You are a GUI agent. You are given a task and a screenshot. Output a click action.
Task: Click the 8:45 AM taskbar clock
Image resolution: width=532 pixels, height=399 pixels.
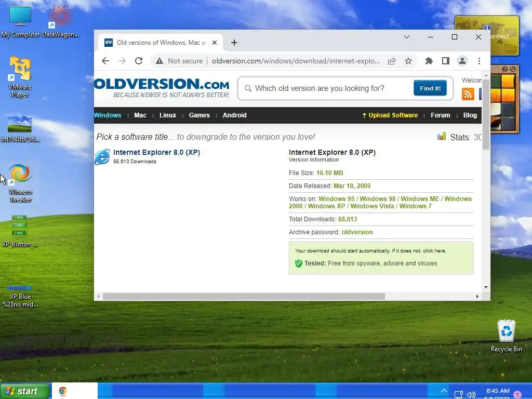(x=498, y=391)
